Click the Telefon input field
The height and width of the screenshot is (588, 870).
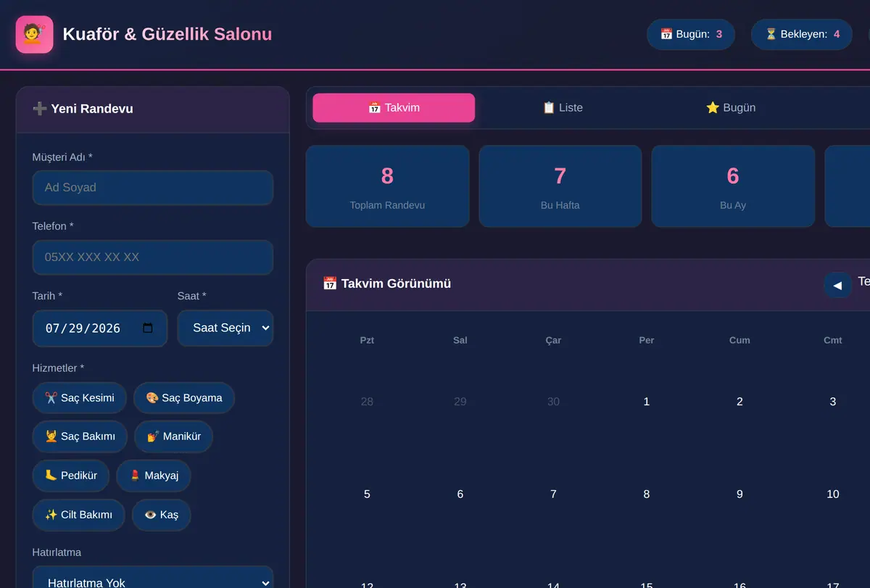tap(153, 257)
